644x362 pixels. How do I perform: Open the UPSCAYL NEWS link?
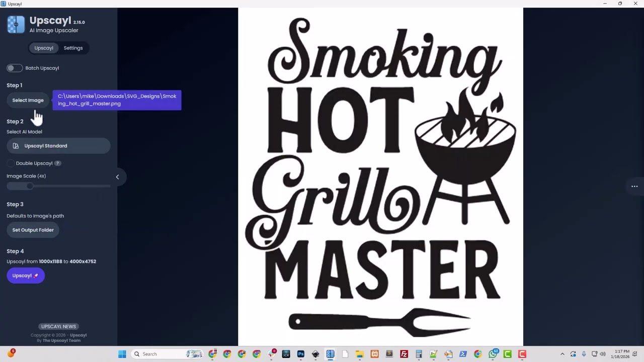coord(58,326)
